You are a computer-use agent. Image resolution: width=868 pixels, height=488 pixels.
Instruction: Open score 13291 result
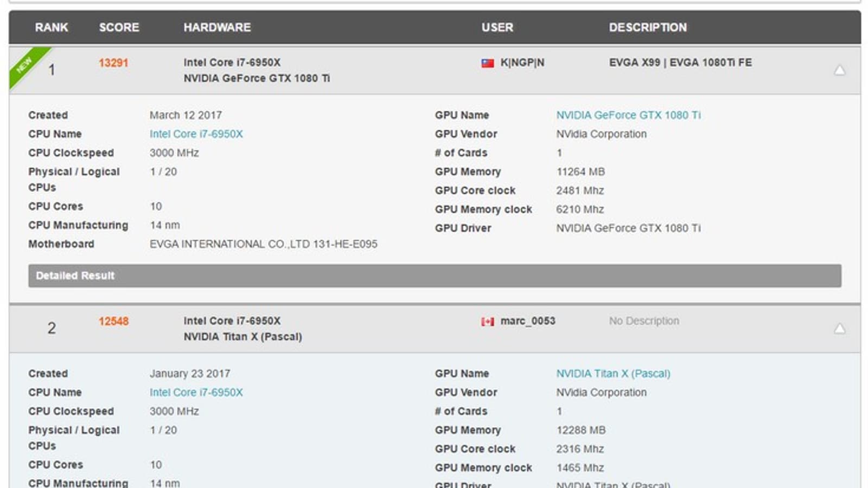pos(113,63)
